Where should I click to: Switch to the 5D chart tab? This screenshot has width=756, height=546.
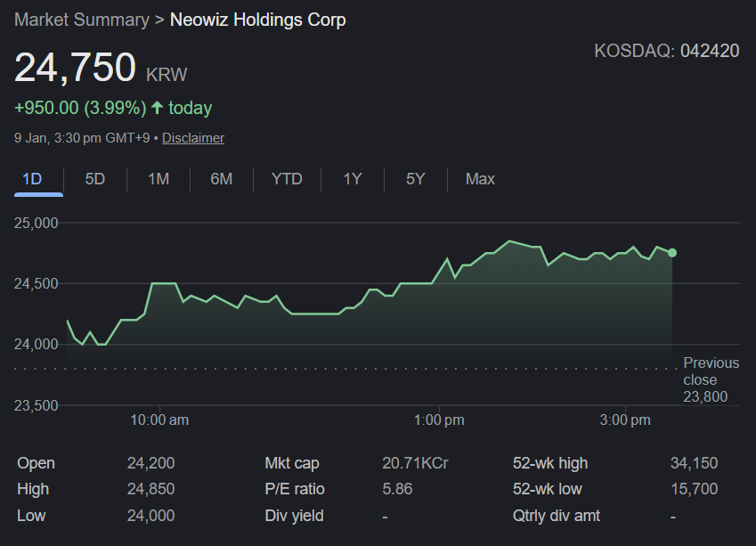point(95,179)
